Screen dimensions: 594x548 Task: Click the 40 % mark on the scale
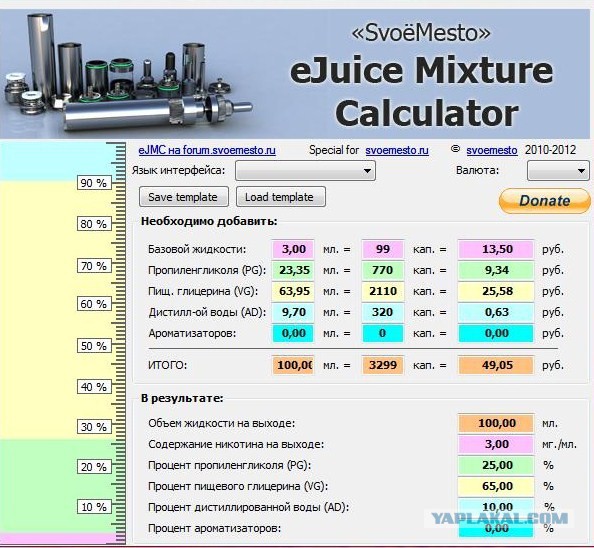(x=94, y=387)
